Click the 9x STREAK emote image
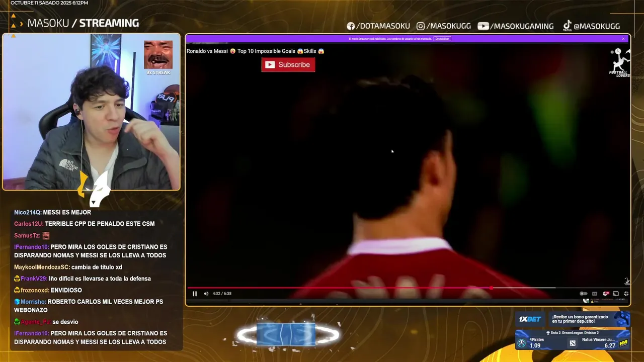Image resolution: width=644 pixels, height=362 pixels. [158, 55]
